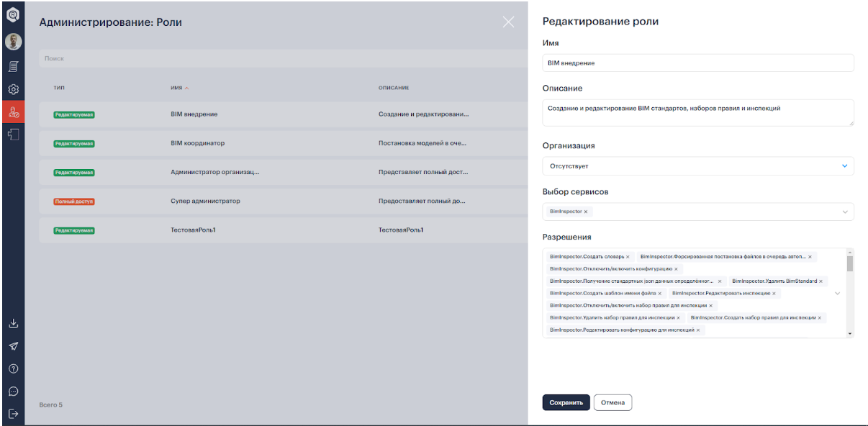
Task: Click the download icon in the sidebar
Action: click(13, 324)
